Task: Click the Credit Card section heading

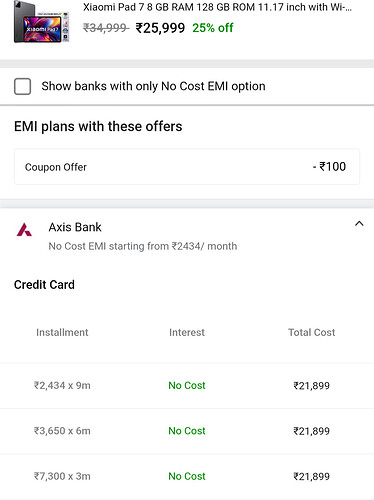Action: 44,285
